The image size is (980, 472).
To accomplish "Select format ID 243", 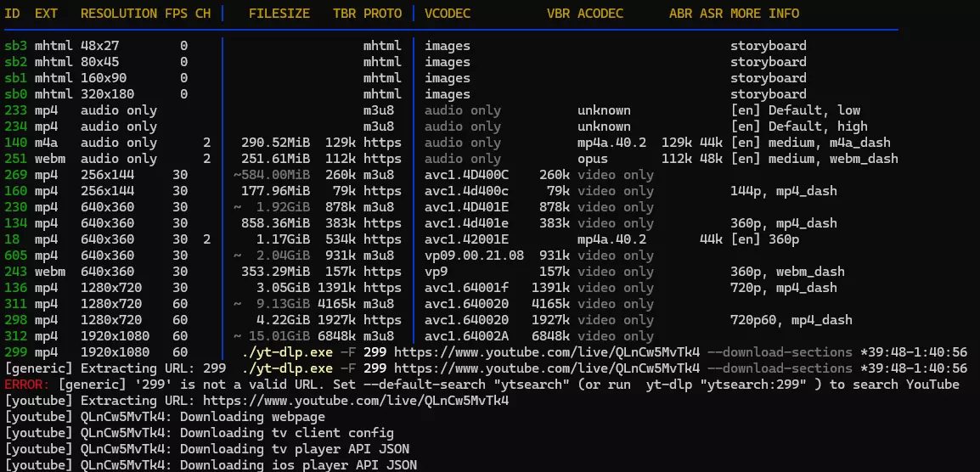I will point(15,272).
